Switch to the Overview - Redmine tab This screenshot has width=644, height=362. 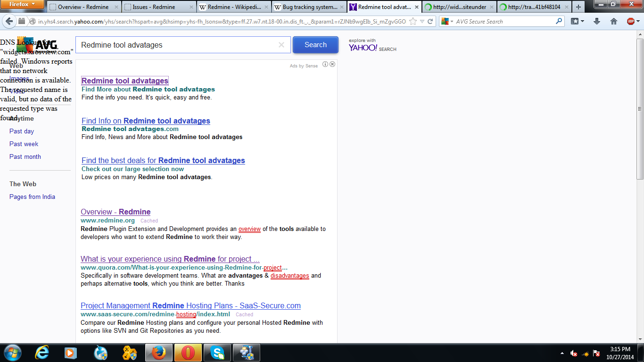pos(83,7)
